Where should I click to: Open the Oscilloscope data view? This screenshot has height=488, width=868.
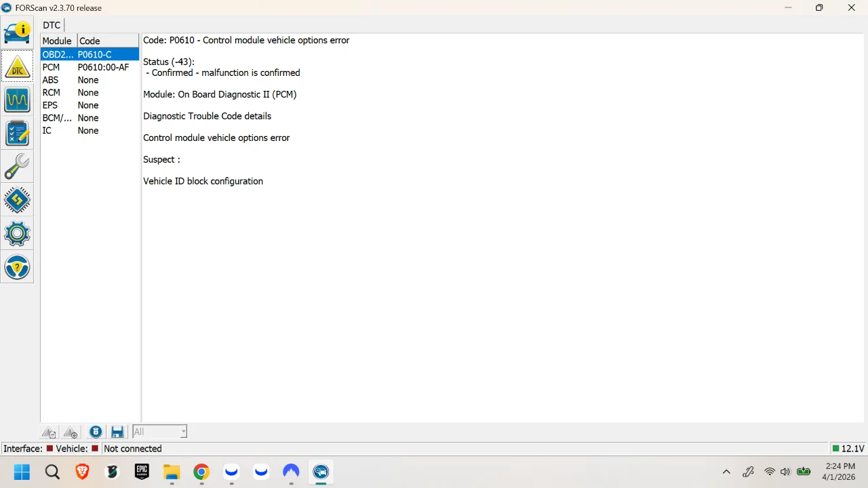pyautogui.click(x=17, y=100)
